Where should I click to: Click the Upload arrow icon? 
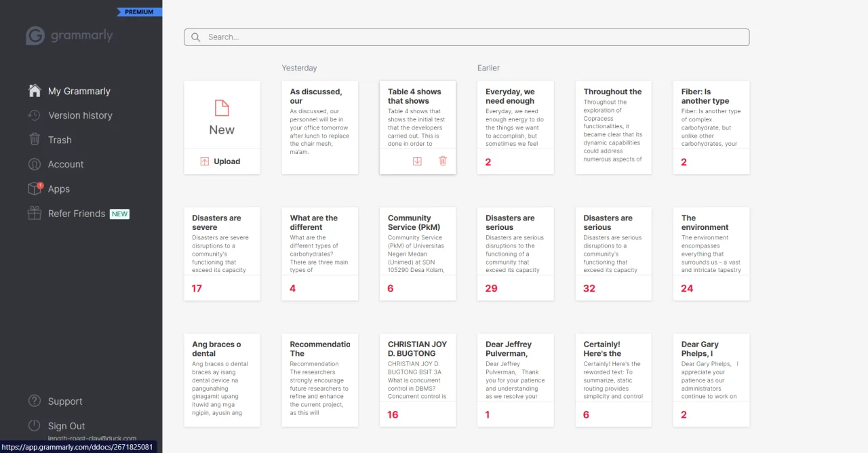pos(205,161)
